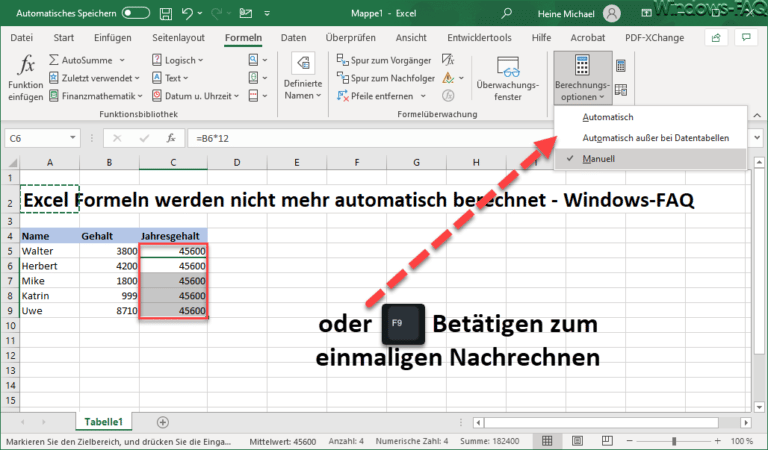Open Zuletzt verwendet functions
The width and height of the screenshot is (768, 450).
pos(94,78)
